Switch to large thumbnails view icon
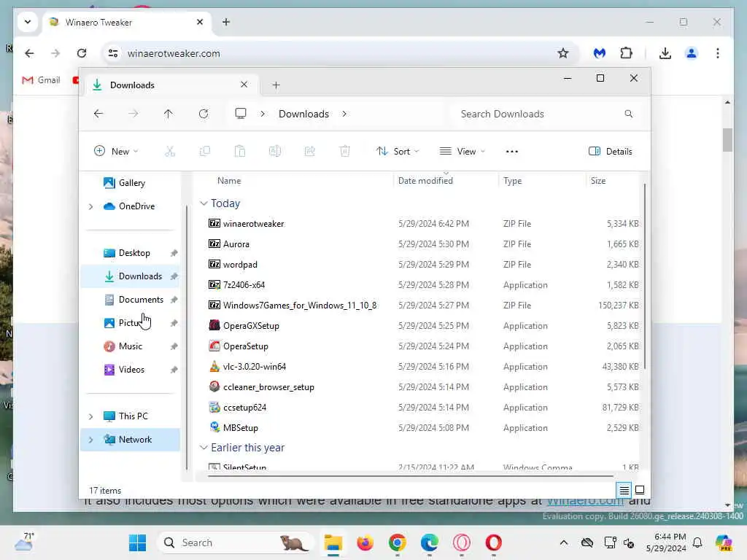This screenshot has height=560, width=747. click(640, 489)
